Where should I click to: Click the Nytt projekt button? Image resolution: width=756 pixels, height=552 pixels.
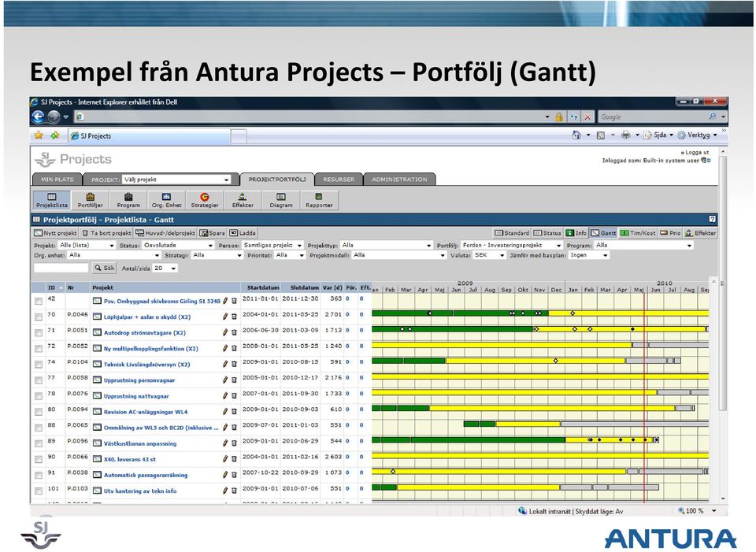click(55, 233)
